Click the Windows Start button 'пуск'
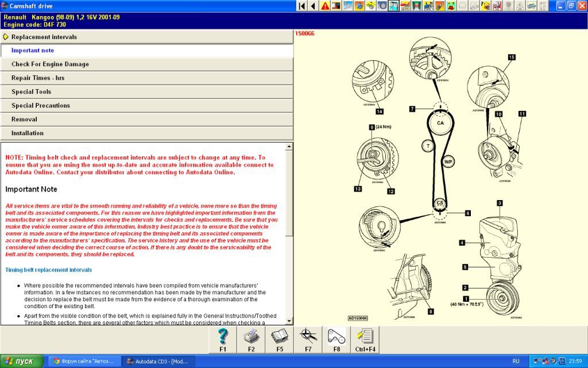The width and height of the screenshot is (588, 368). (22, 361)
